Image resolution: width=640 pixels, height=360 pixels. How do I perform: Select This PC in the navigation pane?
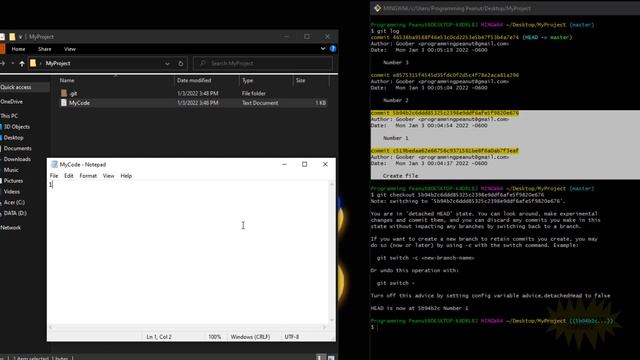(x=9, y=116)
